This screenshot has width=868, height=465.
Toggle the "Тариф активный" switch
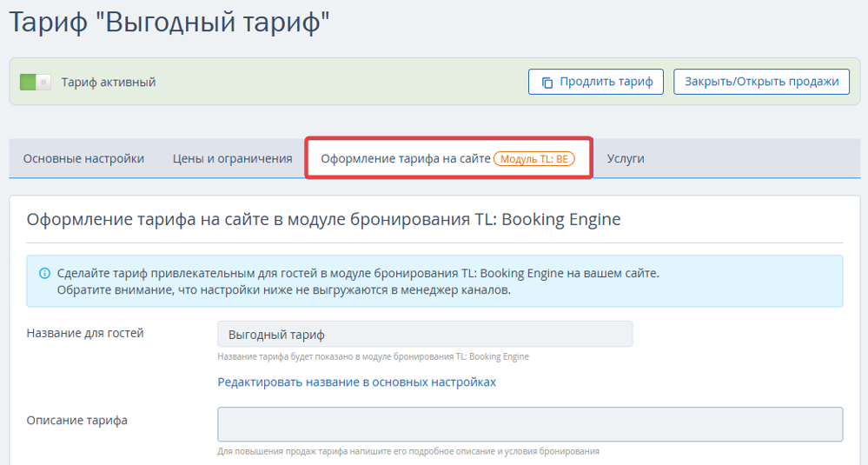[x=36, y=83]
